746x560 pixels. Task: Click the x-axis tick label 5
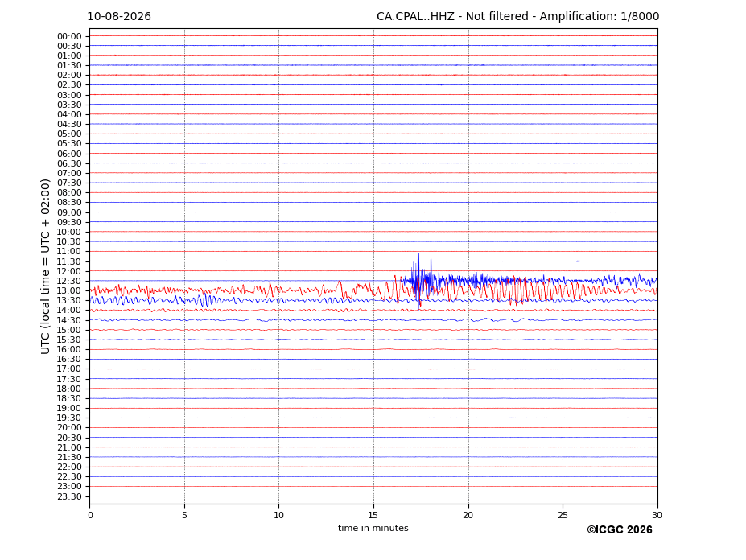(184, 515)
